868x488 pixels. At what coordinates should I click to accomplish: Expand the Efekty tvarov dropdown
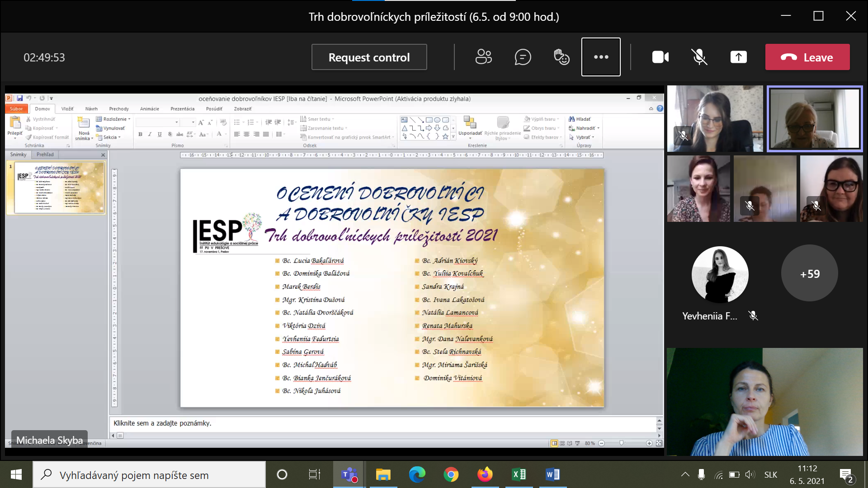tap(543, 137)
